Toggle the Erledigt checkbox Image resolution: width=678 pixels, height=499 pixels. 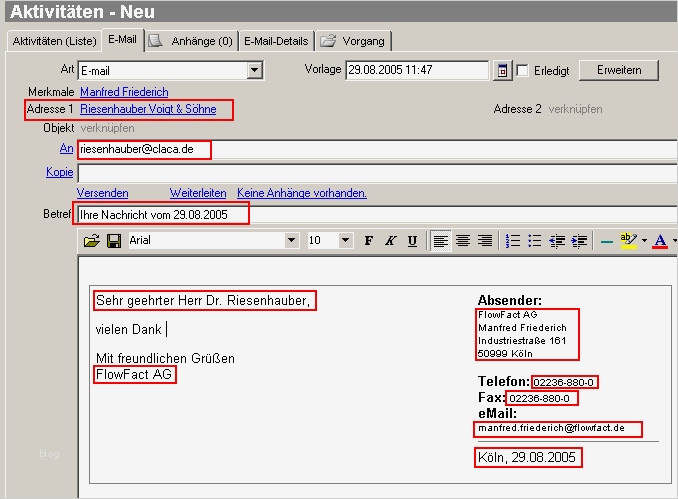(522, 70)
